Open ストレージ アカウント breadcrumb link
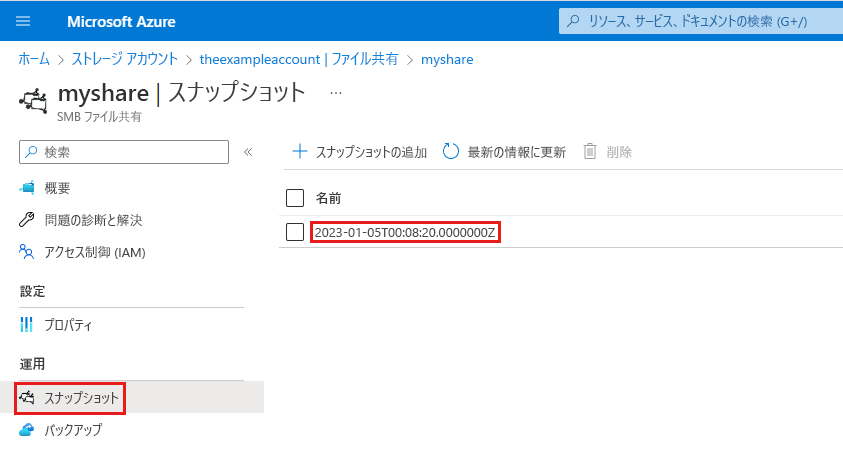Image resolution: width=843 pixels, height=461 pixels. [x=124, y=59]
